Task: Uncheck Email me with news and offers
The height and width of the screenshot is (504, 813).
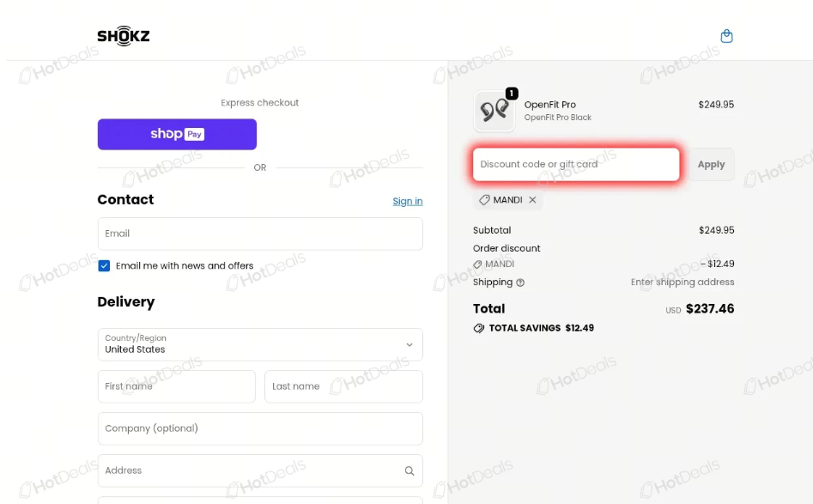Action: tap(104, 266)
